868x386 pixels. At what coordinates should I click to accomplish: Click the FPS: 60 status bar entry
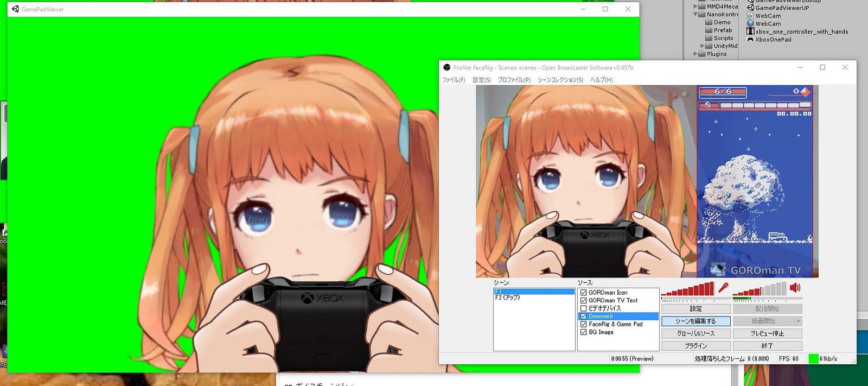pos(789,359)
